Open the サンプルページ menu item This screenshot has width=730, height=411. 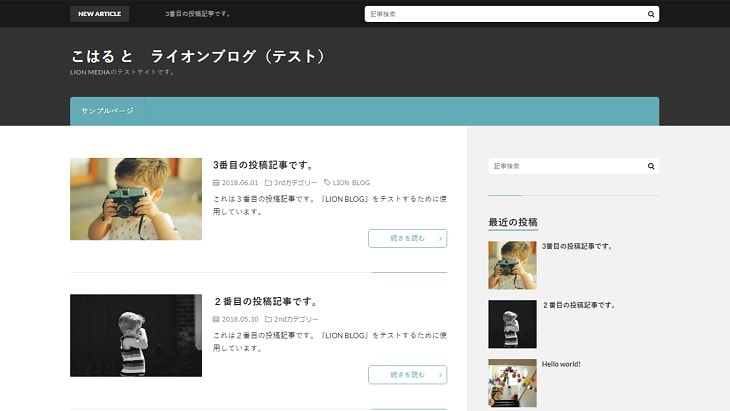click(x=107, y=111)
